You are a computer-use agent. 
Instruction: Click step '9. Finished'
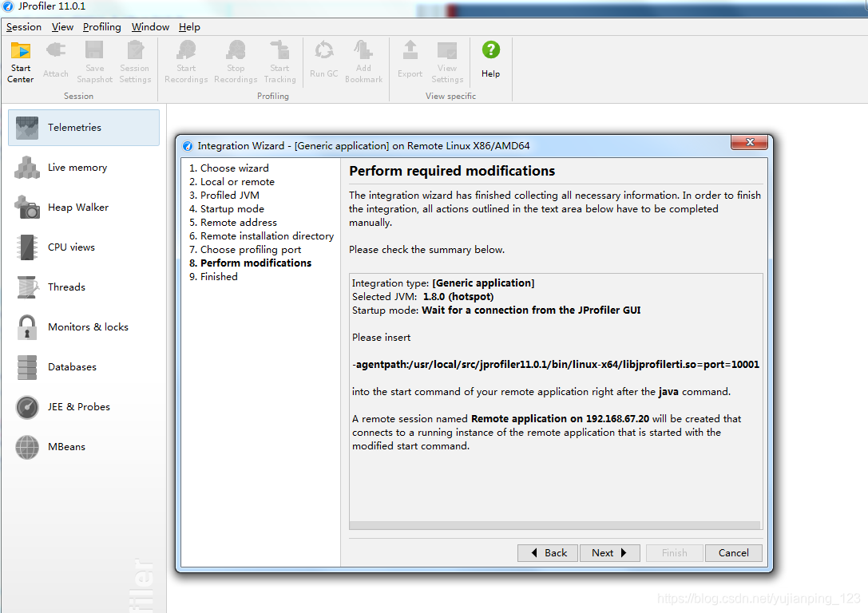(x=213, y=277)
